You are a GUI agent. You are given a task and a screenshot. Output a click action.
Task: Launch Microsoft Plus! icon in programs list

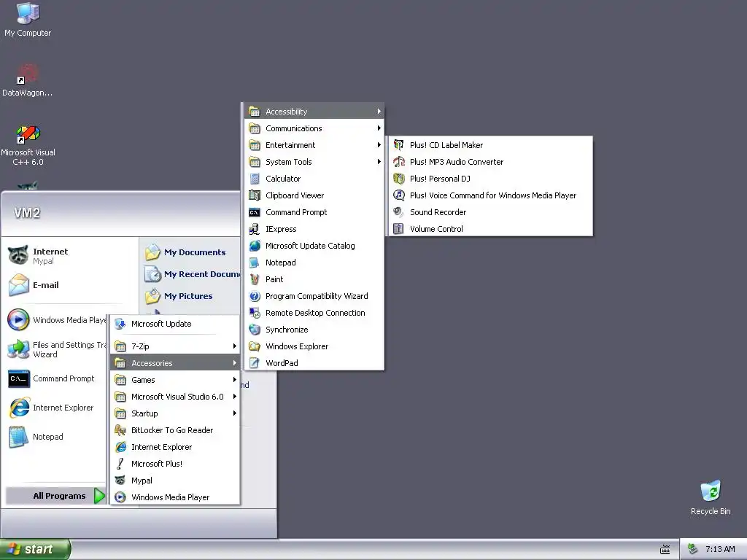(x=120, y=463)
